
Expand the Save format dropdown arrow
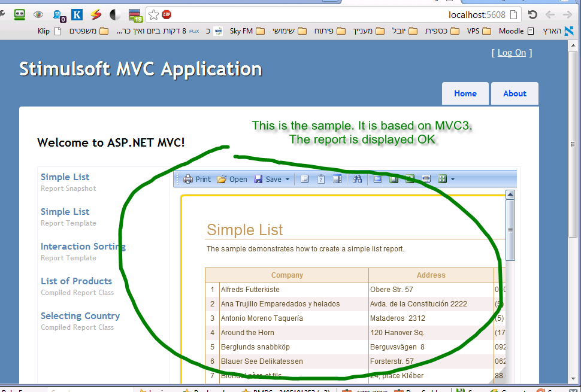click(x=288, y=180)
